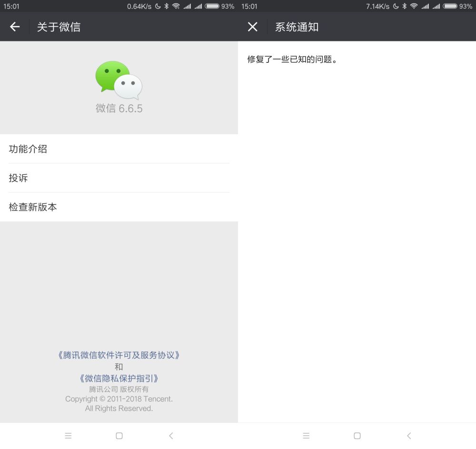Select 检查新版本
The width and height of the screenshot is (476, 449).
[x=119, y=207]
